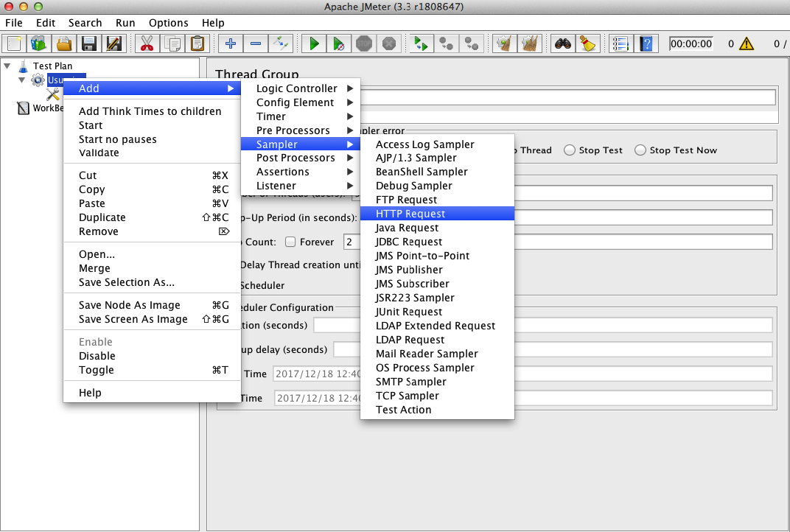Select the Stop Test radio button
This screenshot has height=532, width=790.
click(570, 150)
